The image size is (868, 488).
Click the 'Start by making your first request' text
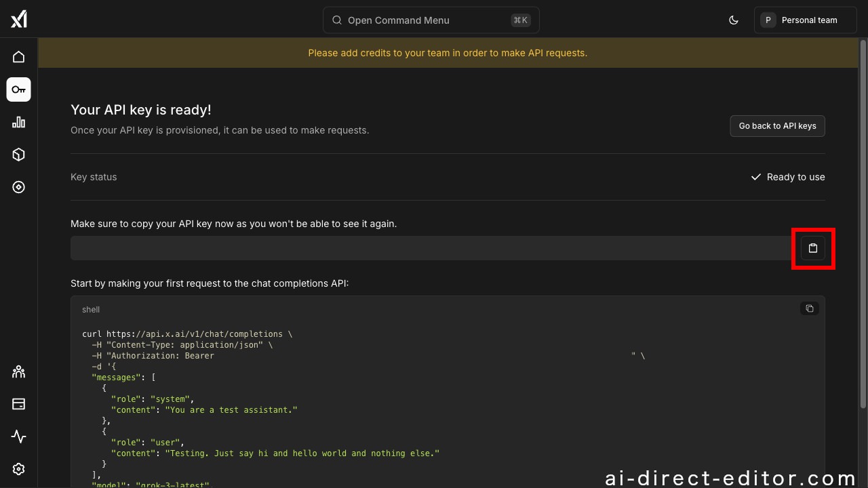[210, 283]
